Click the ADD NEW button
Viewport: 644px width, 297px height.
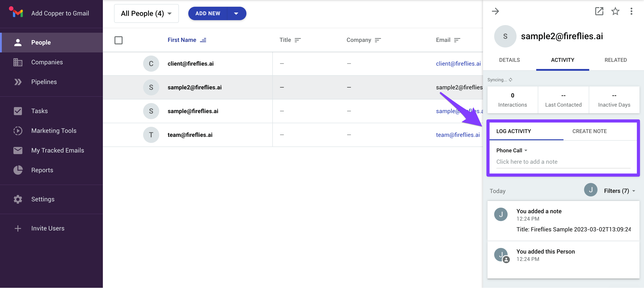[208, 13]
